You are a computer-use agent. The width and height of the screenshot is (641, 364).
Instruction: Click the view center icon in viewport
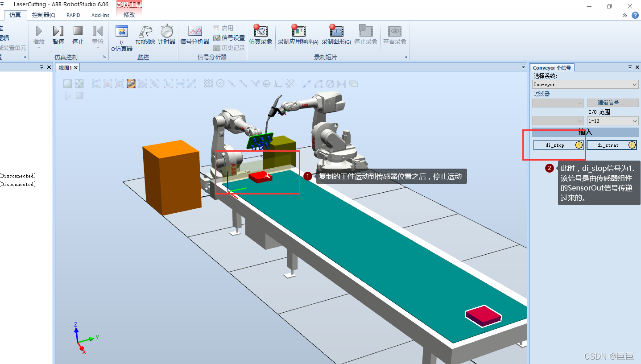tap(79, 83)
